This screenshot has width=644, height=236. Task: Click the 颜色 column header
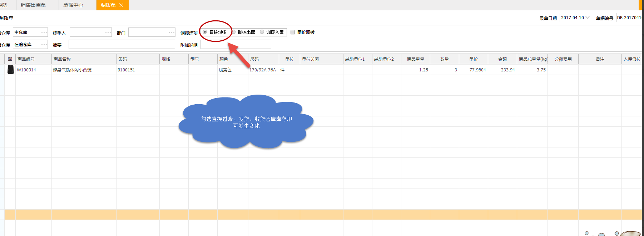pyautogui.click(x=233, y=59)
